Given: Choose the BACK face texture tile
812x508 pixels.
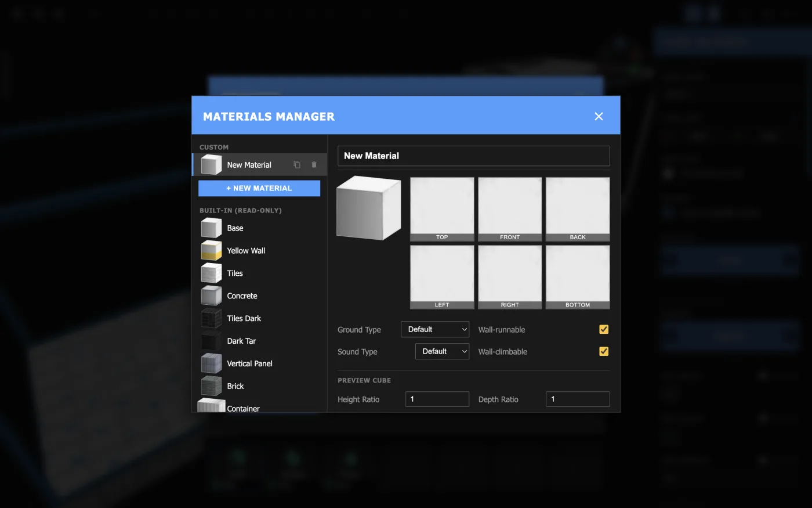Looking at the screenshot, I should tap(578, 209).
